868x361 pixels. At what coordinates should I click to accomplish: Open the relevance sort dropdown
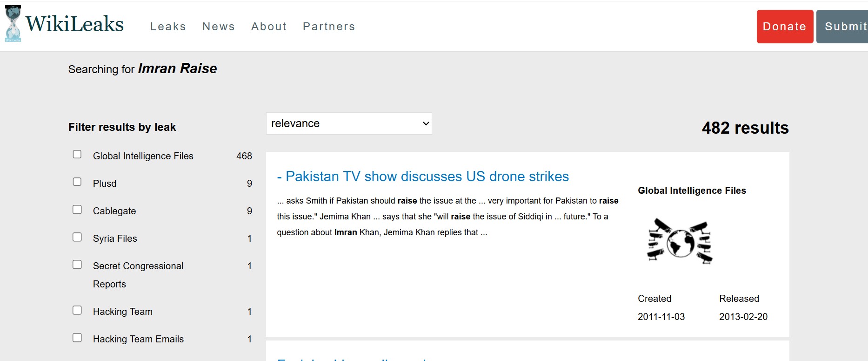349,123
